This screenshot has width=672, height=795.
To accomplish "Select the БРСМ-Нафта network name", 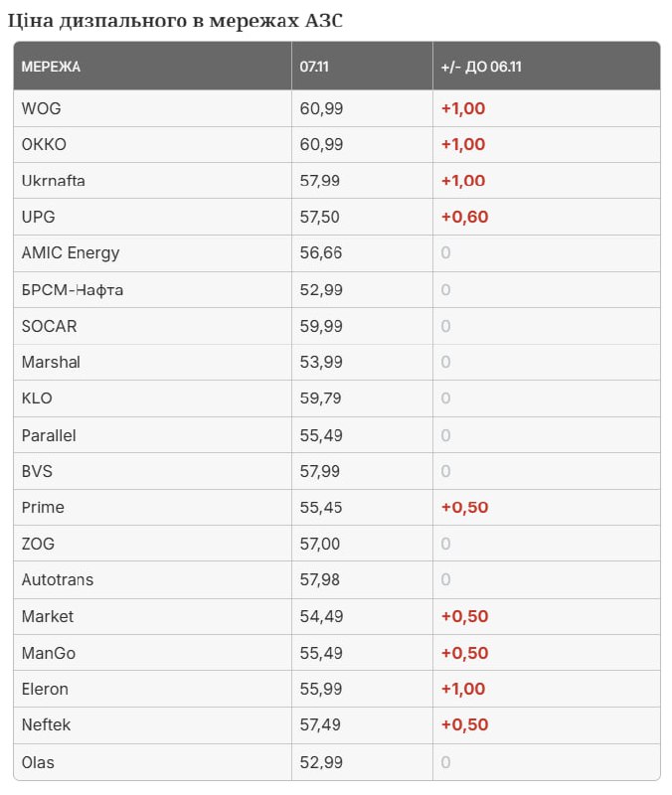I will pos(73,289).
